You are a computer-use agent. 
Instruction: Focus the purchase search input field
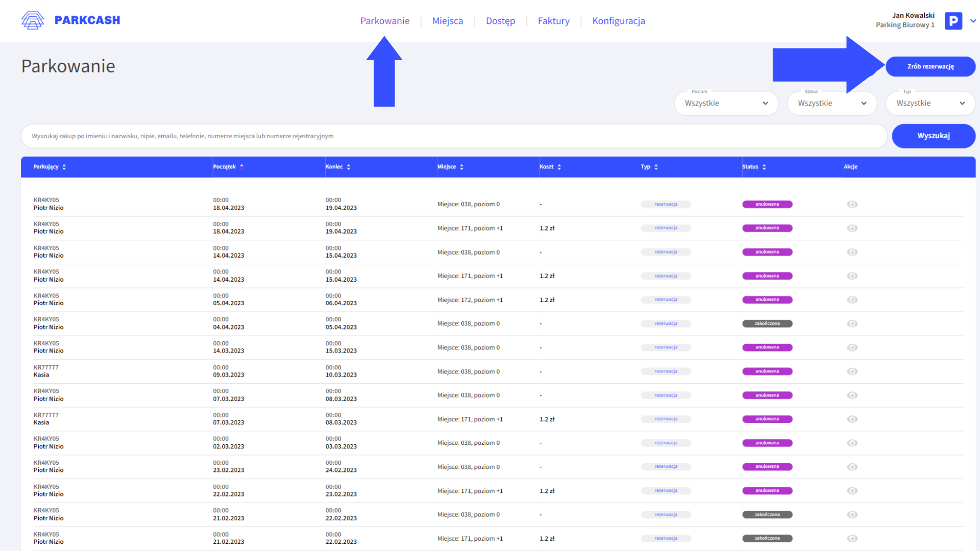point(454,136)
